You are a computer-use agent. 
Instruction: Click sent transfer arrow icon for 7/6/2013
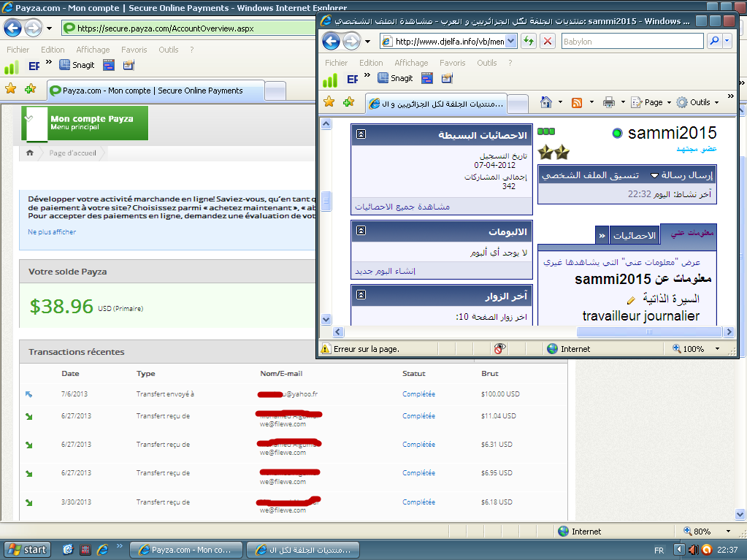[29, 394]
